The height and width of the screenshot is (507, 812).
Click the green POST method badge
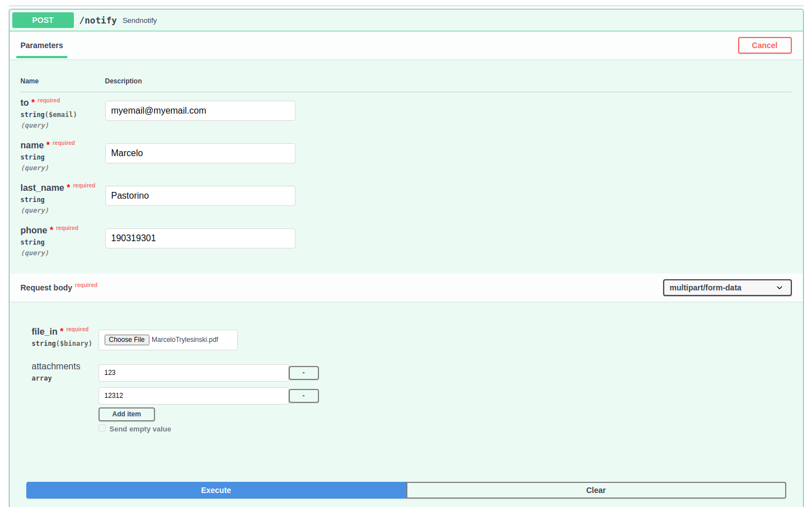point(43,20)
